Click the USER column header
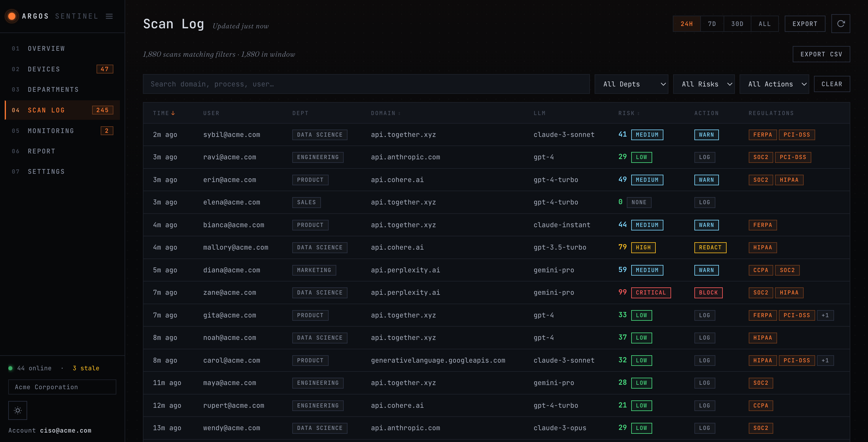The height and width of the screenshot is (442, 868). pyautogui.click(x=211, y=113)
